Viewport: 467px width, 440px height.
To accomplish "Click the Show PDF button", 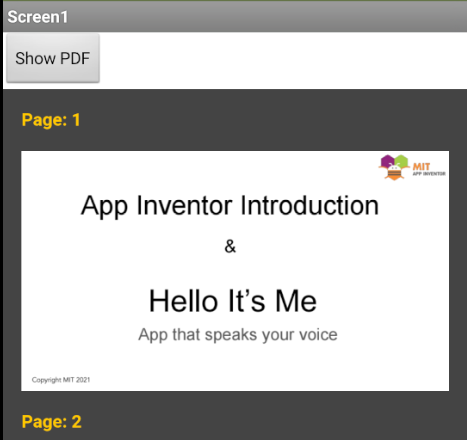I will pyautogui.click(x=53, y=58).
